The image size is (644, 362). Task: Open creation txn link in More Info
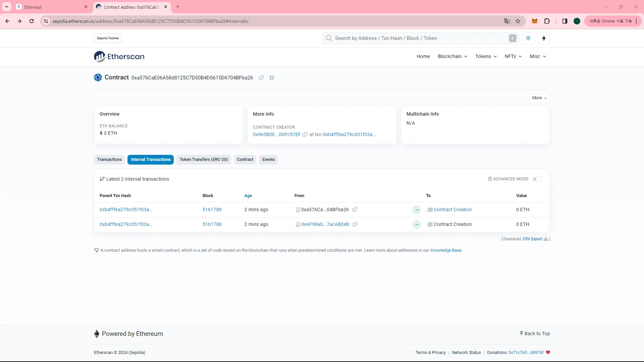tap(349, 134)
